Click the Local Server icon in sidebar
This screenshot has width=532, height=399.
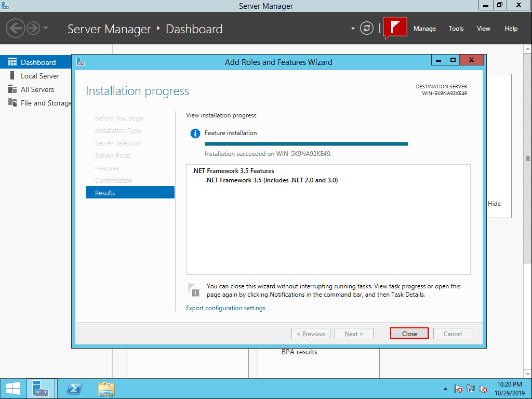(12, 75)
